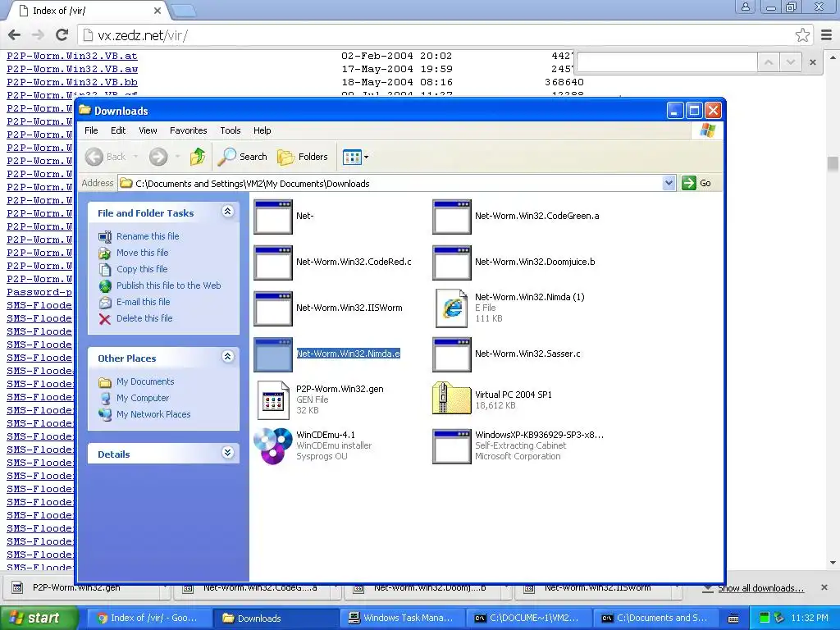
Task: Switch to C:\DOCUME~1\VM2 command prompt taskbar
Action: [529, 618]
